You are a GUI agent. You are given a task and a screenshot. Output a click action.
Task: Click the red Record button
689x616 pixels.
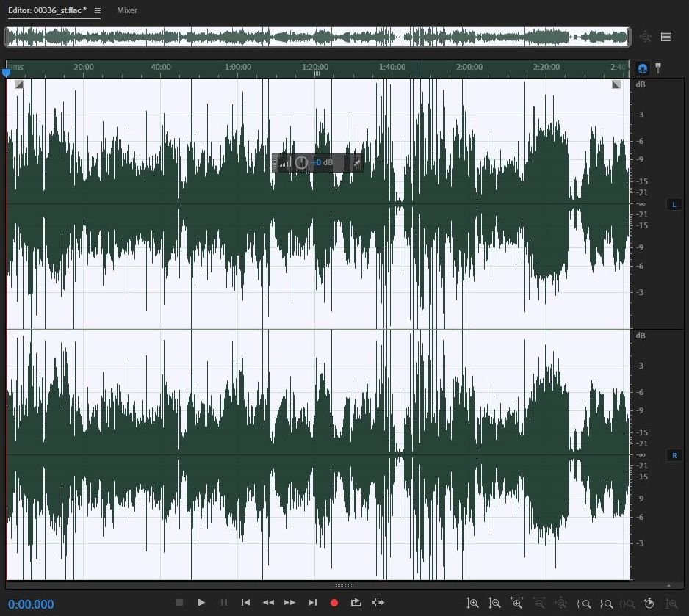click(334, 603)
